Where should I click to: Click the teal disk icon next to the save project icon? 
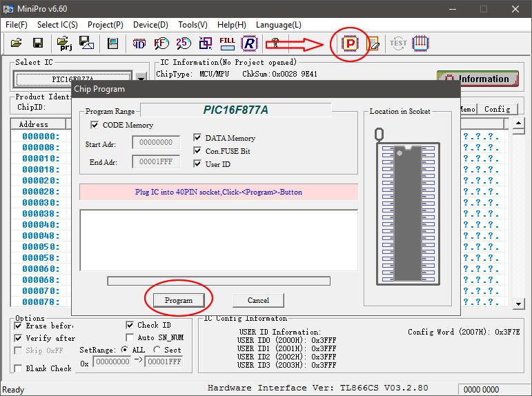[x=112, y=43]
